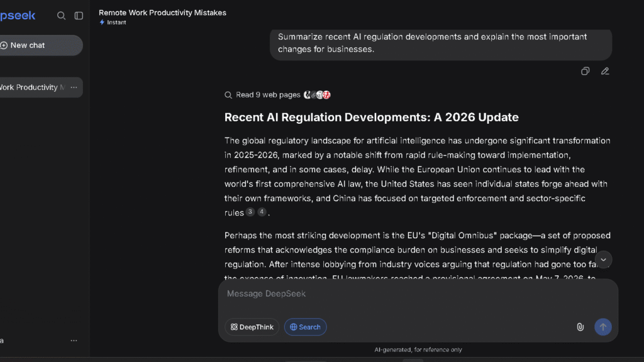Open the profile options menu at bottom of sidebar
The image size is (644, 362).
point(74,341)
